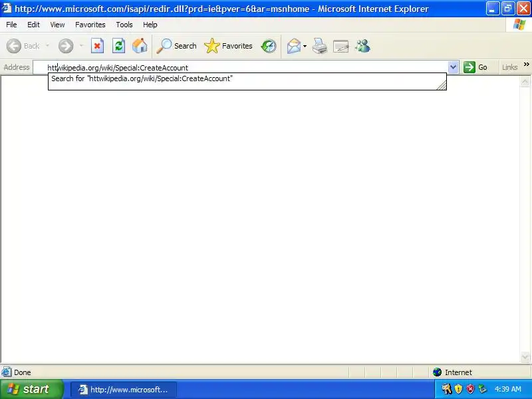The height and width of the screenshot is (399, 532).
Task: Click the Done status bar text
Action: tap(23, 372)
